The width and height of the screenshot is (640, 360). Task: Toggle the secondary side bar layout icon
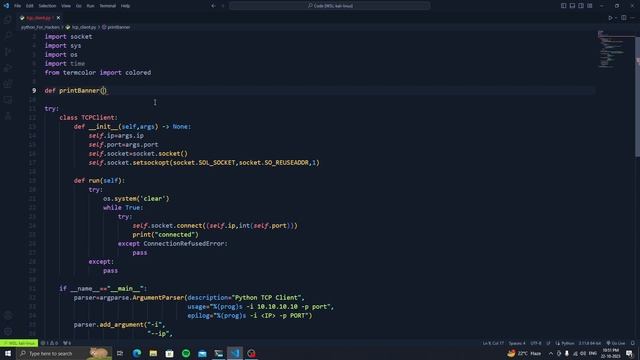click(x=581, y=6)
